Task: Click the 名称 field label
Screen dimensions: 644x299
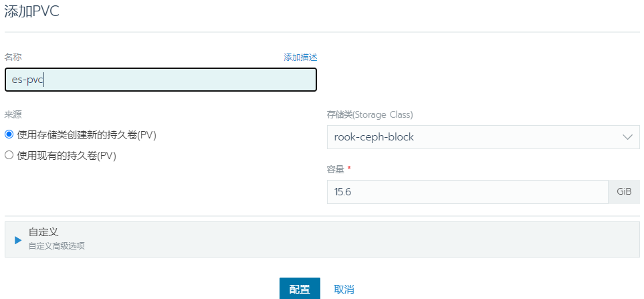Action: [x=13, y=57]
